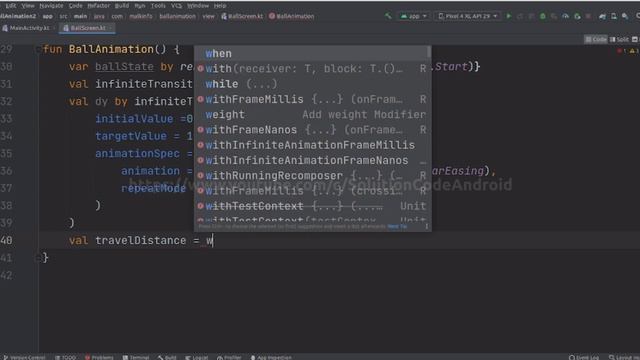Open the View menu

28,6
